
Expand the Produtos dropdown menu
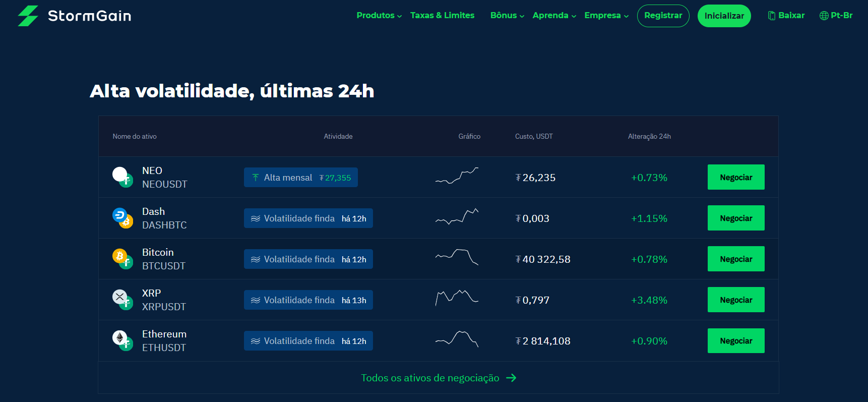379,16
